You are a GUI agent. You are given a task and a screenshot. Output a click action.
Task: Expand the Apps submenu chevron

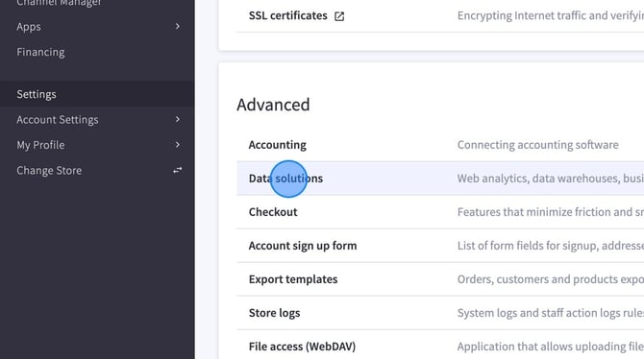coord(178,26)
